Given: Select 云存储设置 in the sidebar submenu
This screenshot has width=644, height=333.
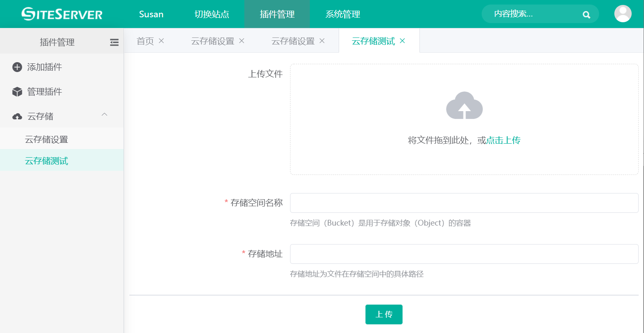Looking at the screenshot, I should point(47,140).
